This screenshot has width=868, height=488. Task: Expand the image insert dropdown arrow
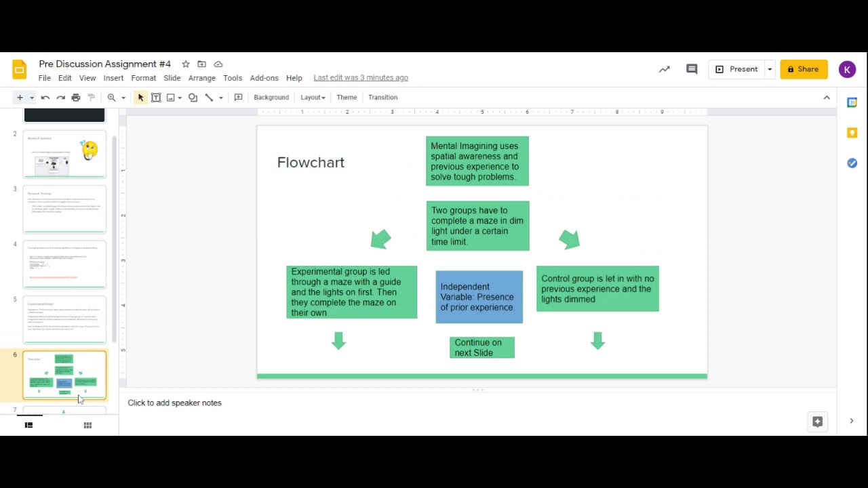[180, 98]
